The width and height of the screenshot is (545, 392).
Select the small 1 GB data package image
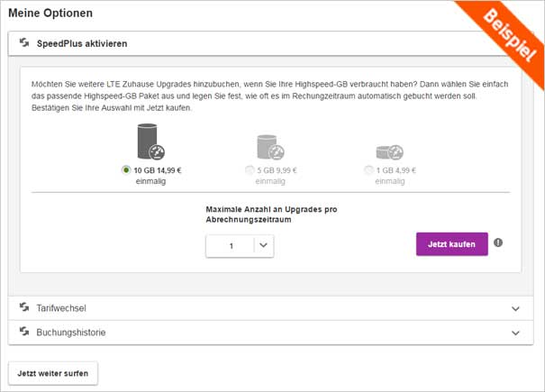click(x=389, y=151)
